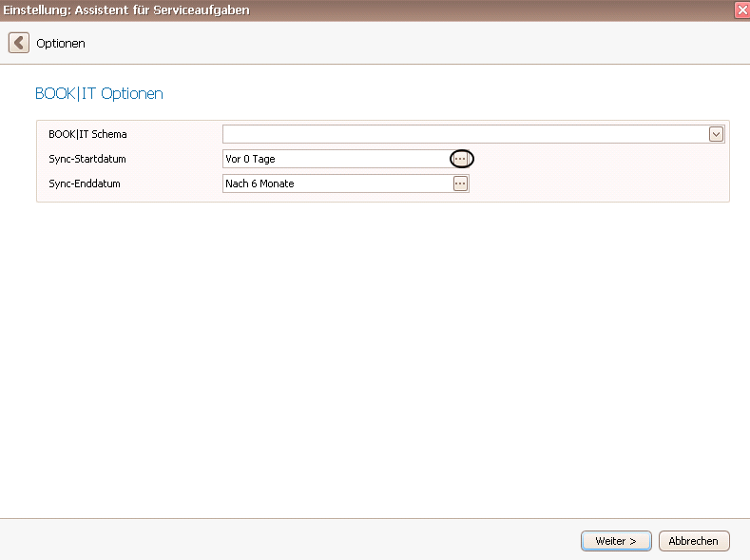Screen dimensions: 750x560
Task: Click the back arrow next to Optionen
Action: tap(19, 43)
